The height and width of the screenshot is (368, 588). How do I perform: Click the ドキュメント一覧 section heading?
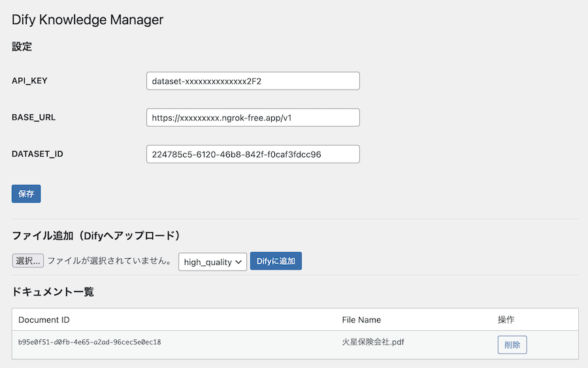pos(52,292)
